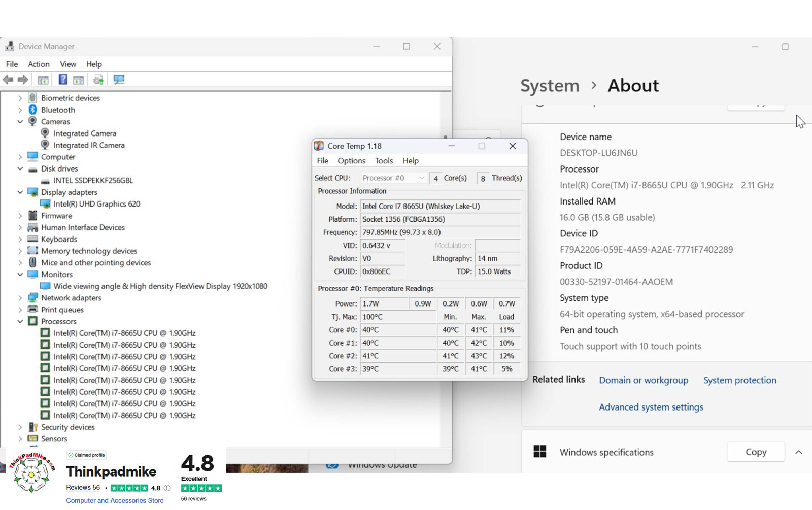Open Device Manager View menu
The height and width of the screenshot is (510, 812).
tap(68, 64)
